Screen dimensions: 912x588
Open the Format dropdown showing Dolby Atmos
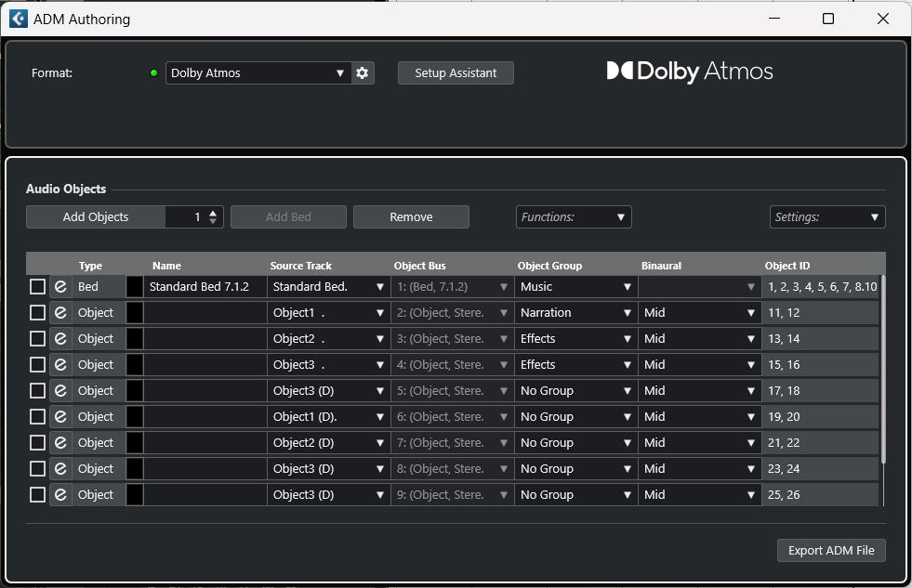[258, 73]
